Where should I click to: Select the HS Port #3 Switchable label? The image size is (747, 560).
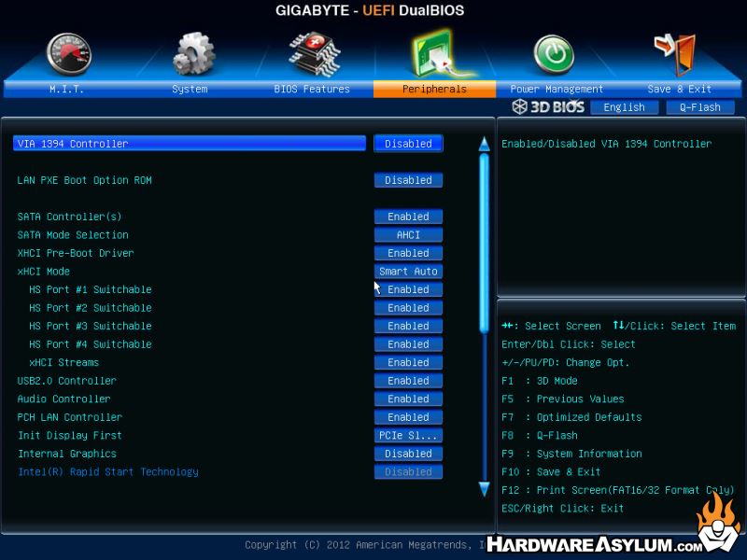coord(91,326)
